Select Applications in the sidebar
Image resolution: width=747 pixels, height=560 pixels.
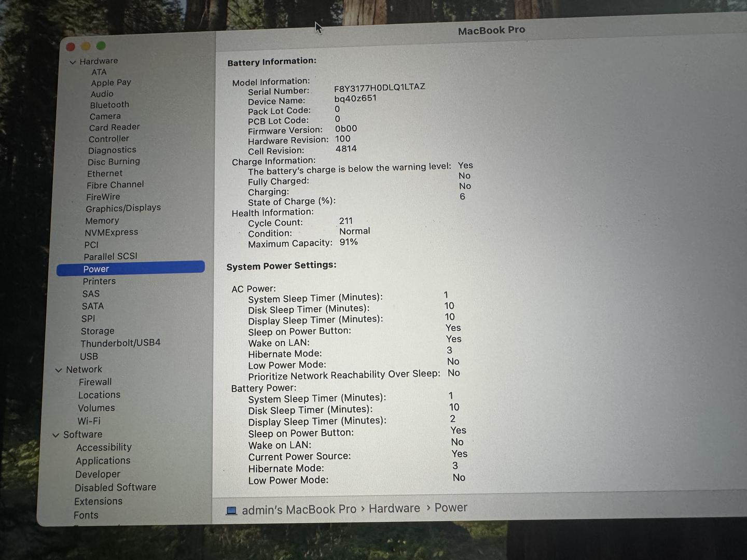click(103, 461)
